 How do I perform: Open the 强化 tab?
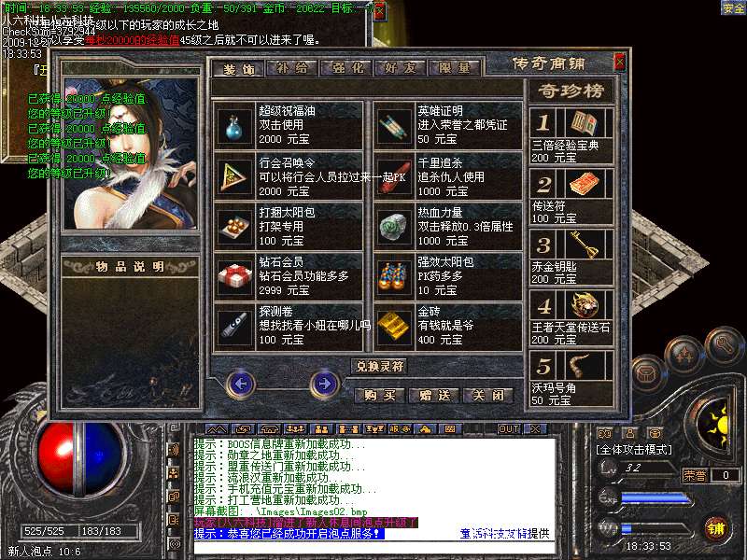coord(345,68)
